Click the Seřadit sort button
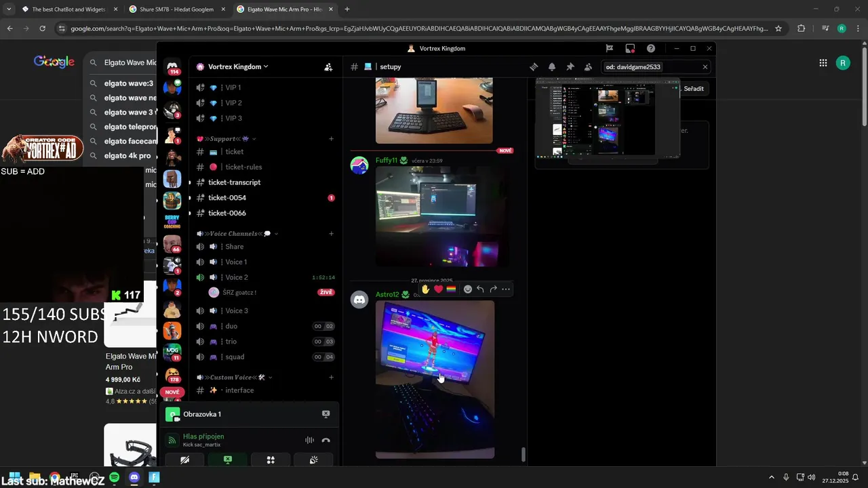Image resolution: width=868 pixels, height=488 pixels. (693, 89)
